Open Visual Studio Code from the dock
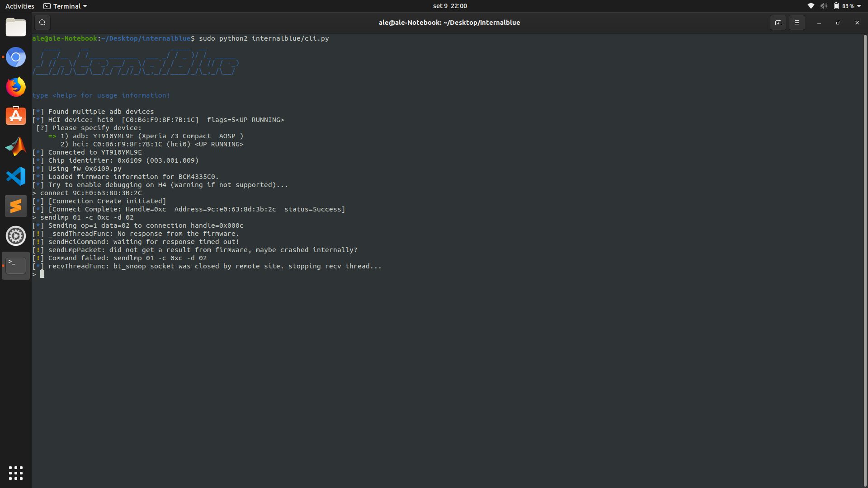Screen dimensions: 868x488 (16, 176)
